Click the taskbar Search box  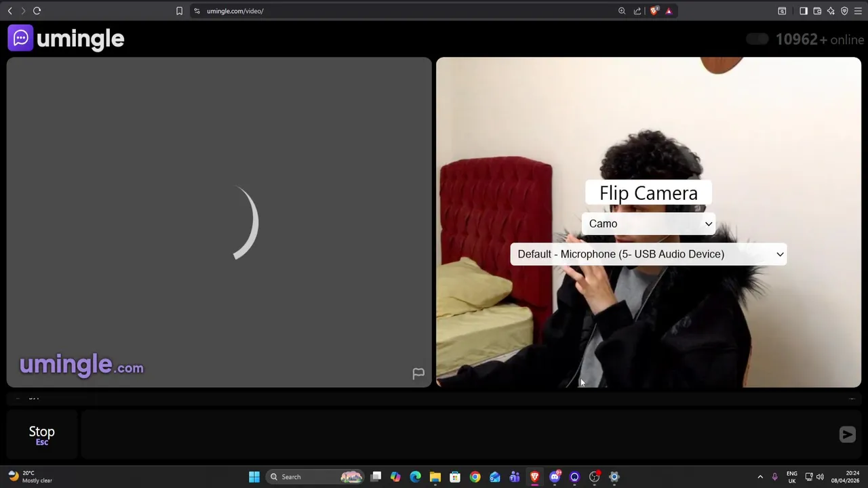315,476
